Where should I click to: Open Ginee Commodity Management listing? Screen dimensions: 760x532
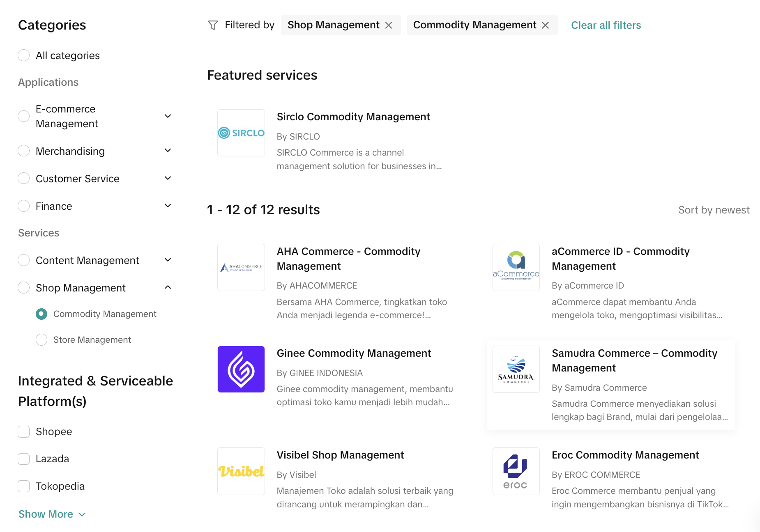pos(354,353)
